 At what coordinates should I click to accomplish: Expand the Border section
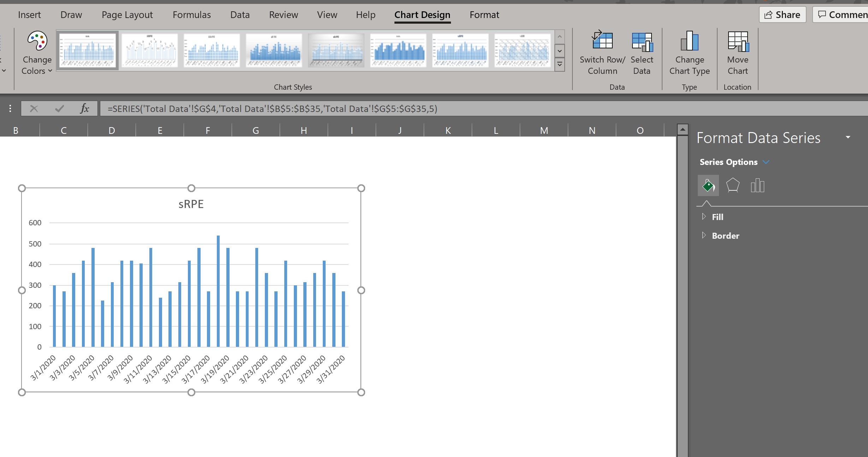pos(725,236)
